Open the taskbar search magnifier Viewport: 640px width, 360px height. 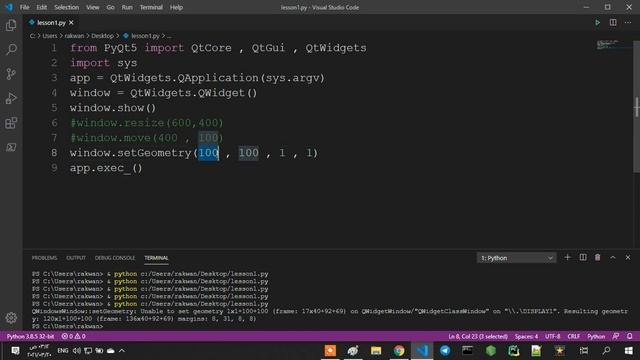tap(607, 351)
